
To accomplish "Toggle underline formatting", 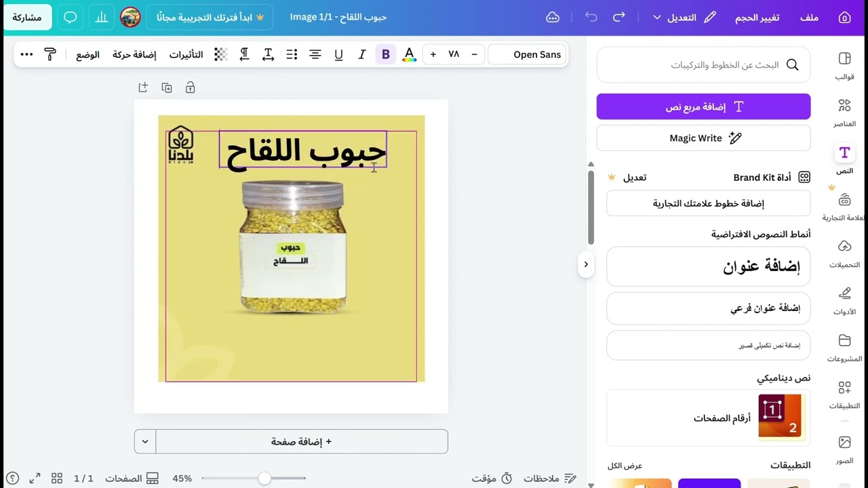I will click(x=338, y=54).
